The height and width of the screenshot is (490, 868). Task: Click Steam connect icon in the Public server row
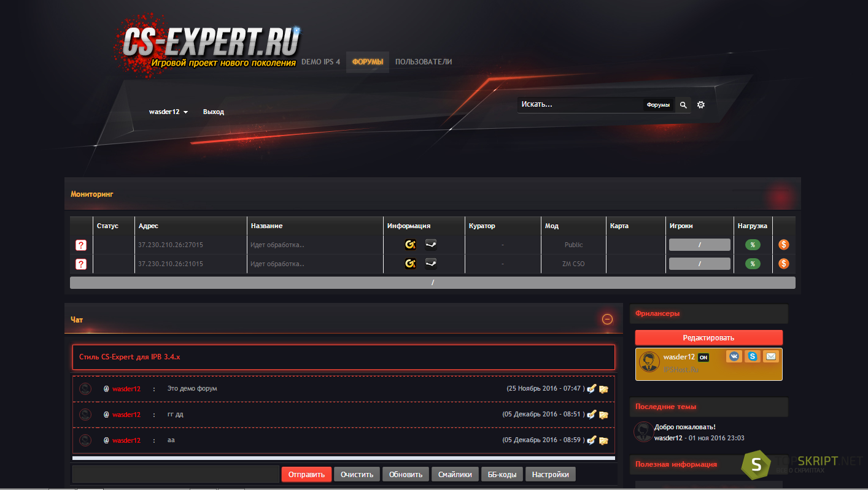431,245
